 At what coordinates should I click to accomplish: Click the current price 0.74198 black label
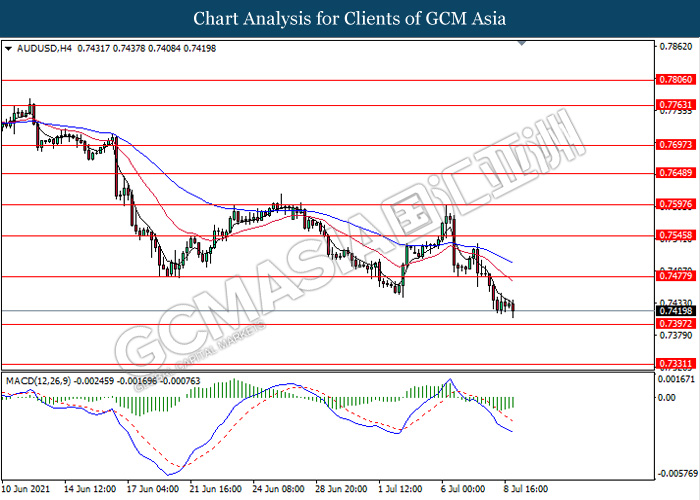[x=676, y=311]
